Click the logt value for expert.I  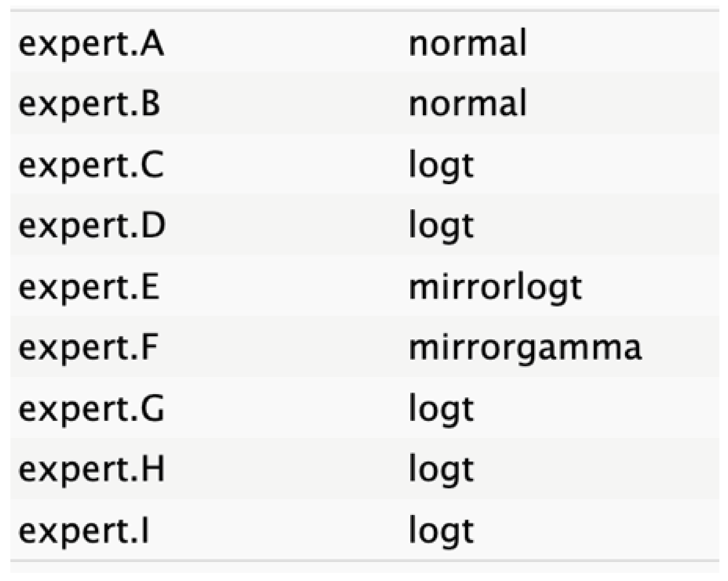(x=441, y=531)
